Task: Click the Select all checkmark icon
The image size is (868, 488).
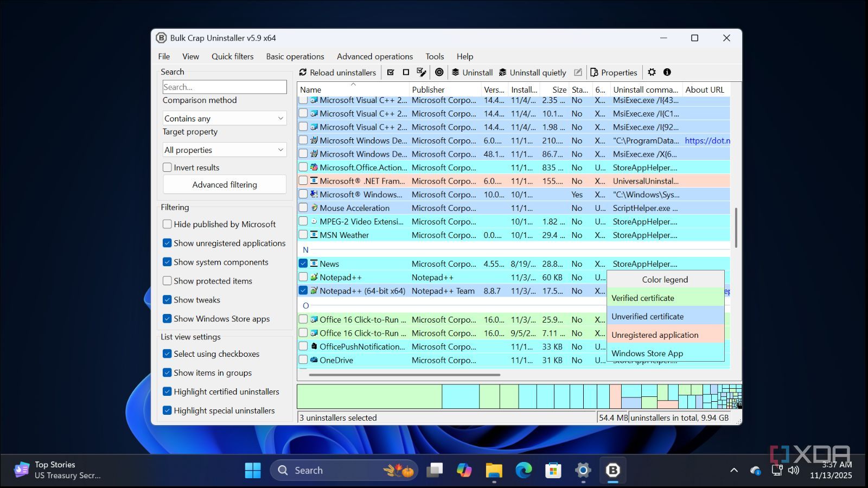Action: [391, 72]
